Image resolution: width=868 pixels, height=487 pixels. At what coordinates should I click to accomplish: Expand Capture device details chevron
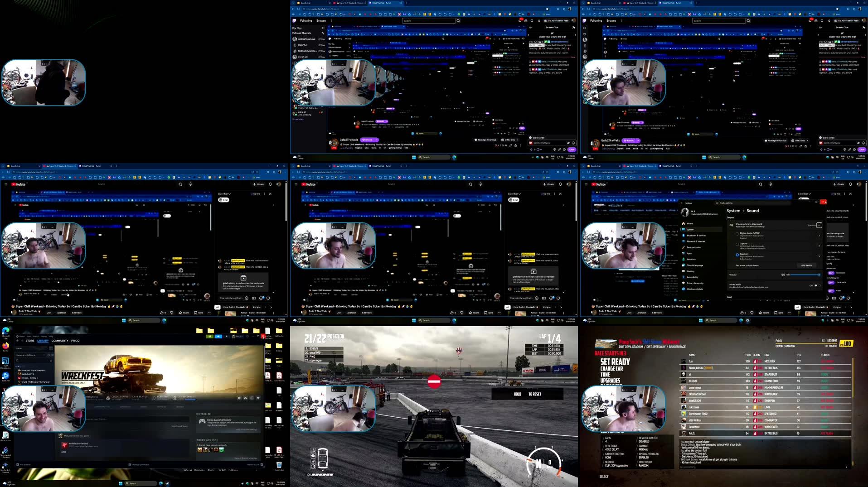coord(819,246)
